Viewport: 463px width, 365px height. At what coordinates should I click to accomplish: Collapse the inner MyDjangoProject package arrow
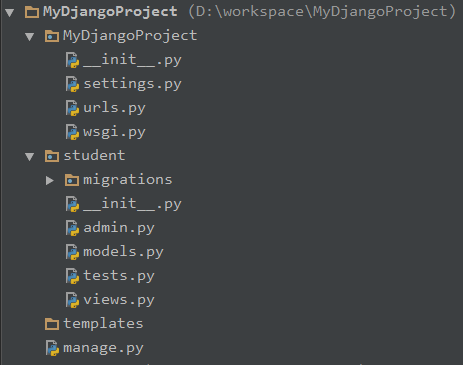pos(30,36)
